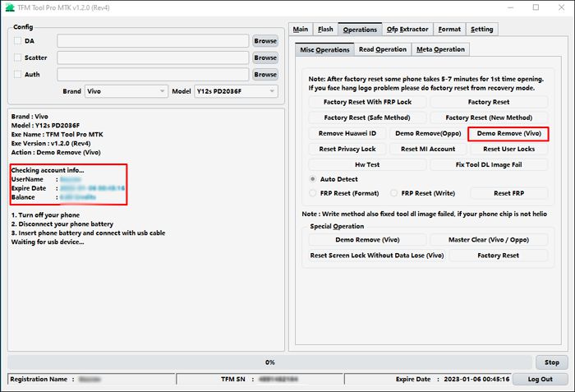Select the Auto Detect radio button
This screenshot has height=392, width=575.
[x=313, y=178]
